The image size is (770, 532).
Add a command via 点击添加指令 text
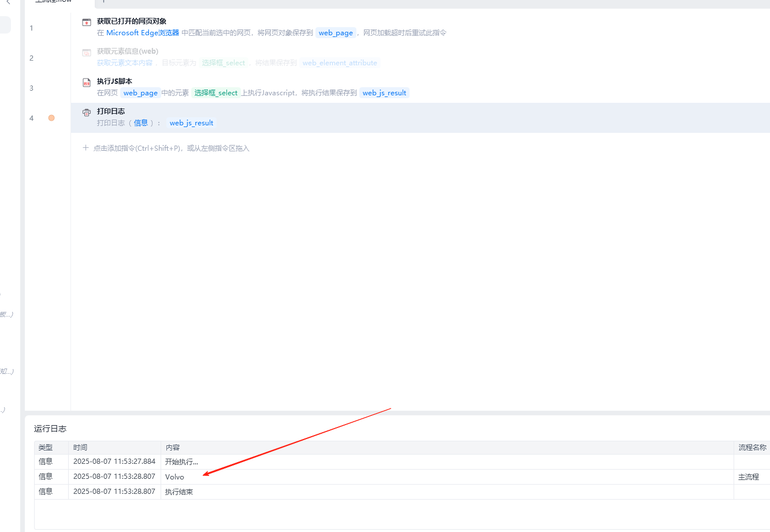click(x=172, y=148)
